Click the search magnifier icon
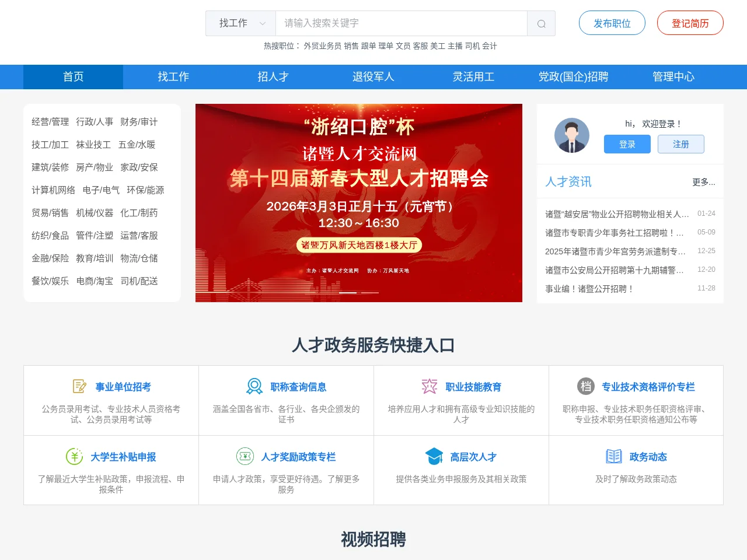 pos(541,23)
